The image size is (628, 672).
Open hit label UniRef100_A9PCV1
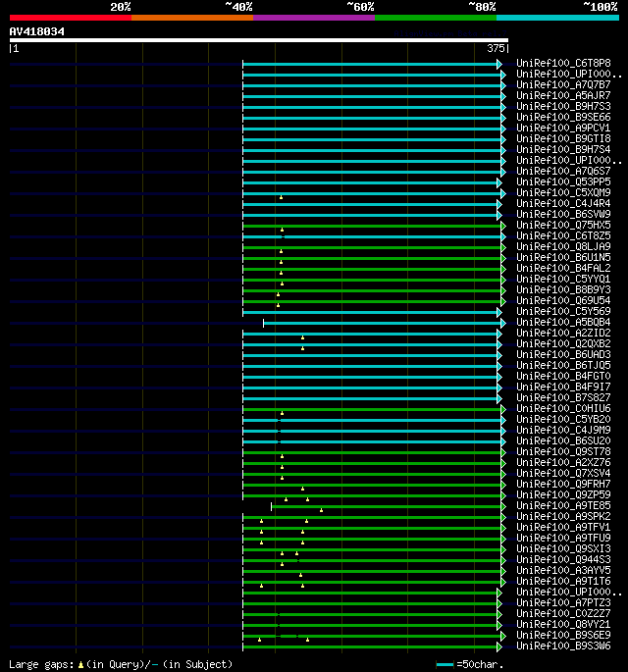click(563, 128)
